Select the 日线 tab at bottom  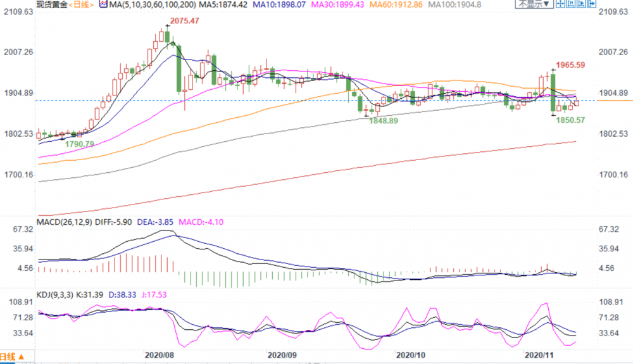8,357
